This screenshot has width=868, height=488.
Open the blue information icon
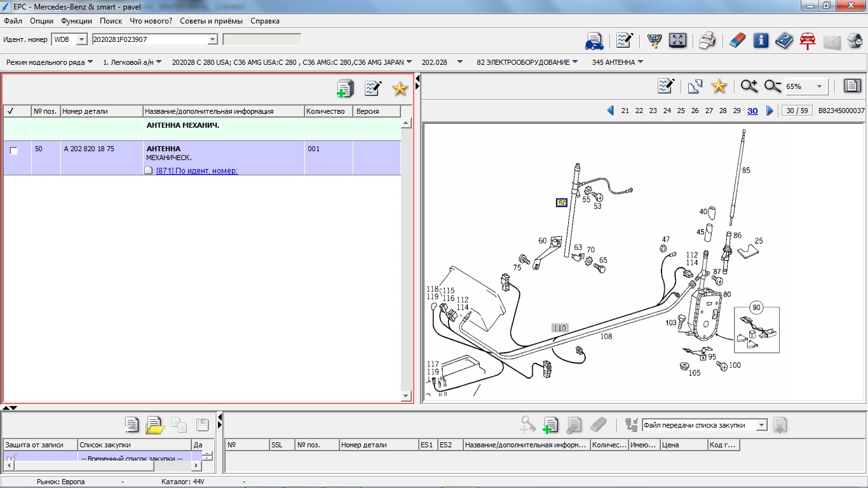click(x=761, y=41)
